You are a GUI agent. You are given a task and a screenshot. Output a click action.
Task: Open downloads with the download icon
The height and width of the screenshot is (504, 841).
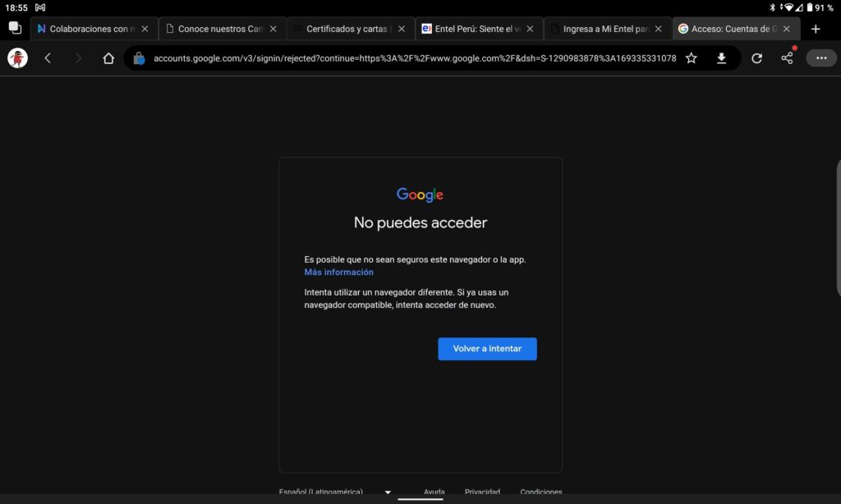722,57
